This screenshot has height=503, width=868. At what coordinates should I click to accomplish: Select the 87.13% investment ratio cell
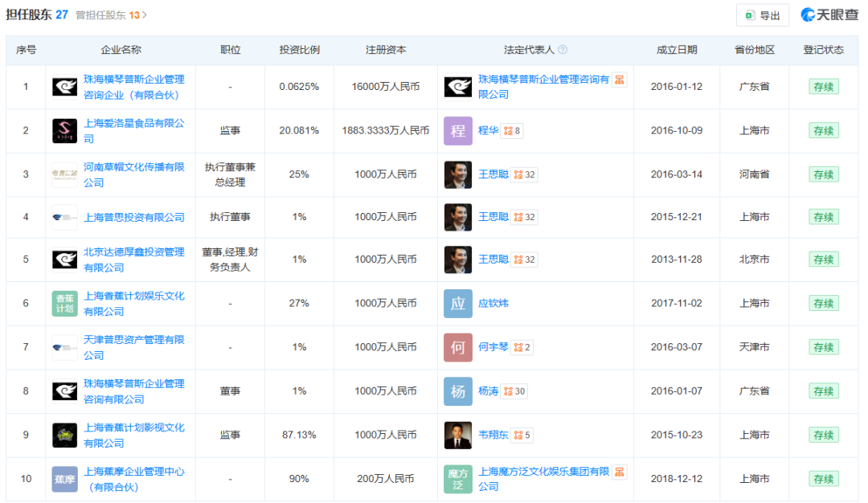299,435
